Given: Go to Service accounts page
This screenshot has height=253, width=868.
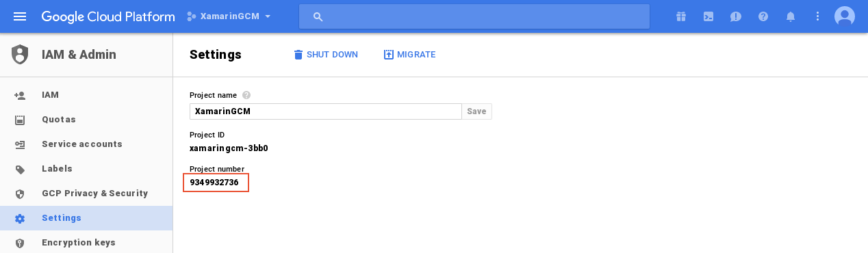Looking at the screenshot, I should coord(86,144).
